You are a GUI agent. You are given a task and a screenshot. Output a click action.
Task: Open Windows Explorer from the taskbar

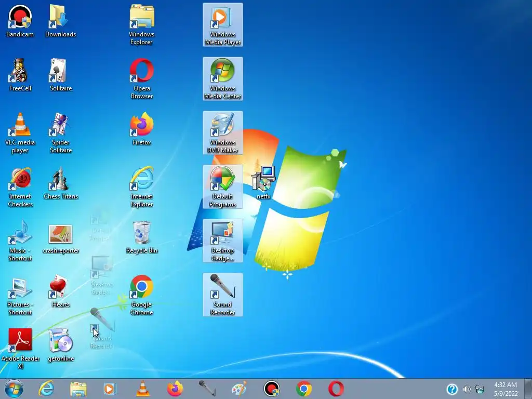(x=78, y=389)
